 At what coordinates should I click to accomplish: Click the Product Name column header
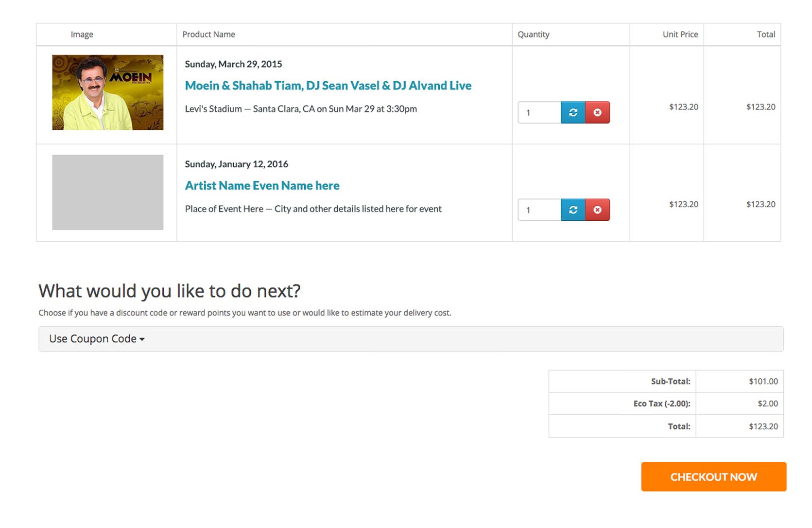pyautogui.click(x=208, y=35)
